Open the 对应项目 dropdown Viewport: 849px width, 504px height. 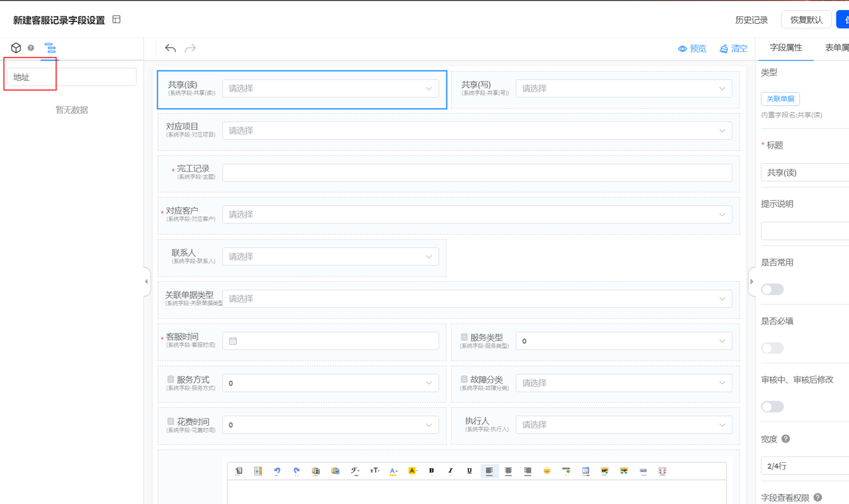477,131
